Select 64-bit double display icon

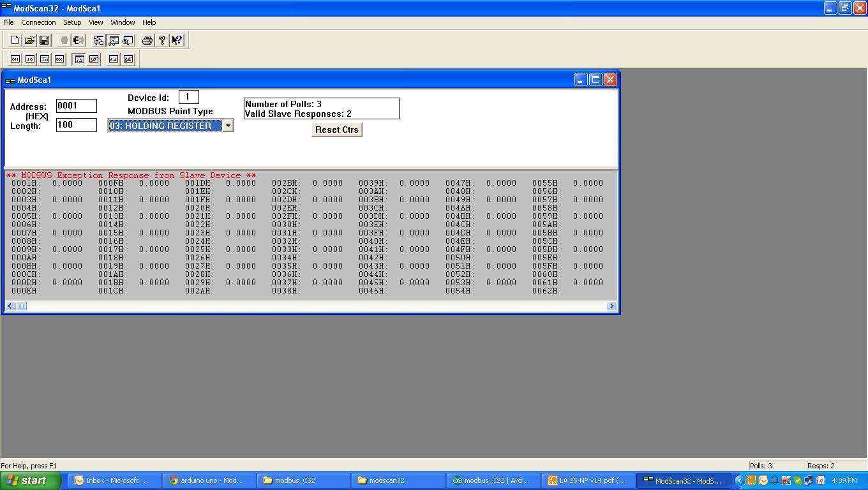click(x=113, y=59)
